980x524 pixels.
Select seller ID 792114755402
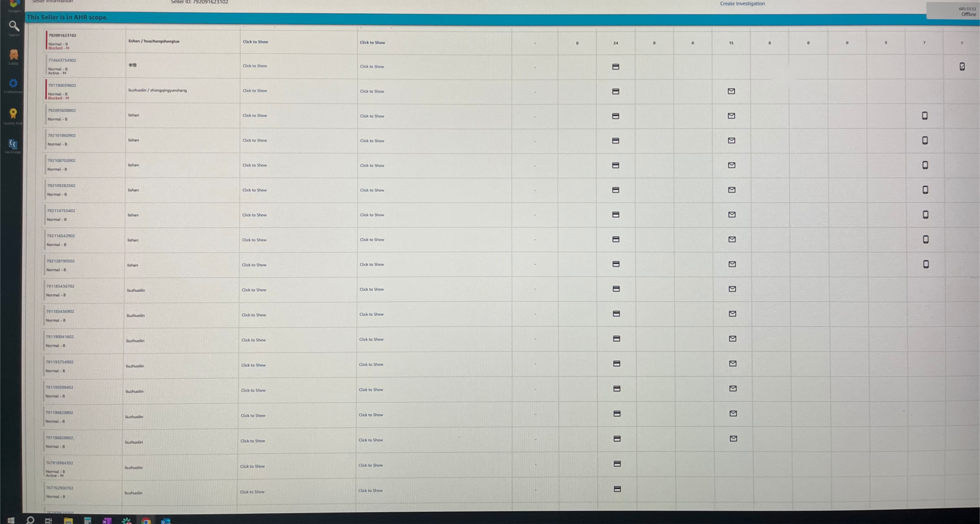click(x=61, y=211)
